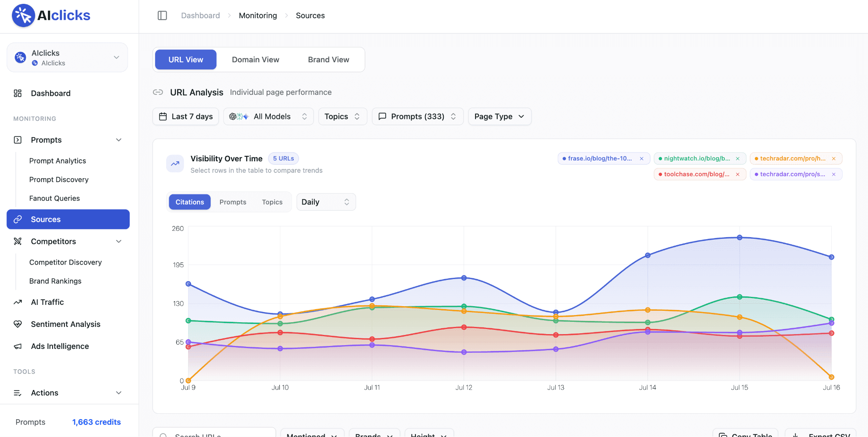Click the AIclicks logo icon
Viewport: 868px width, 437px height.
(23, 16)
